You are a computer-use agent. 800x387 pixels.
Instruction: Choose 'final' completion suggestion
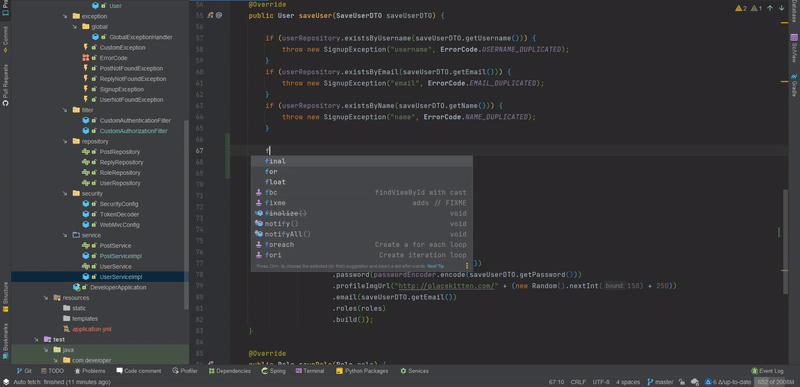[x=362, y=161]
